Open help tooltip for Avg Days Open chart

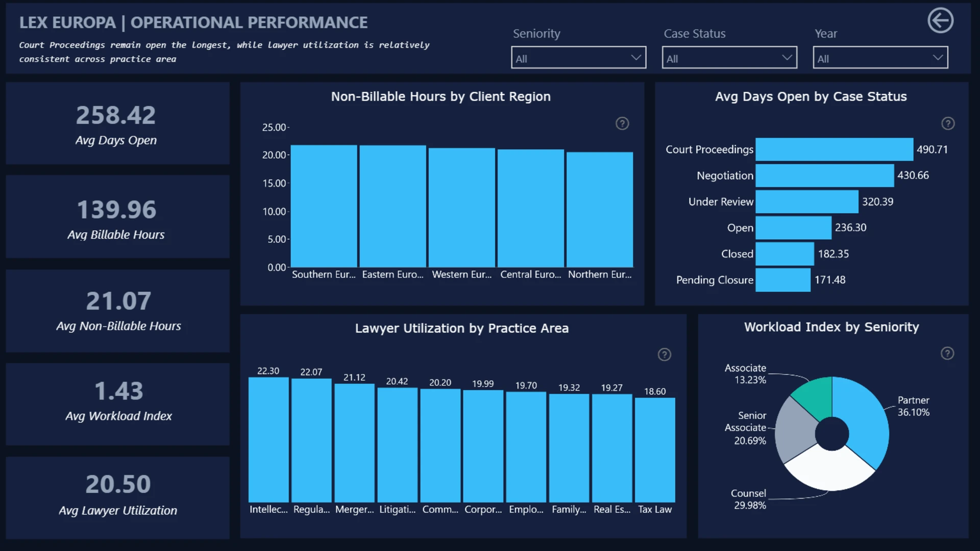point(948,123)
